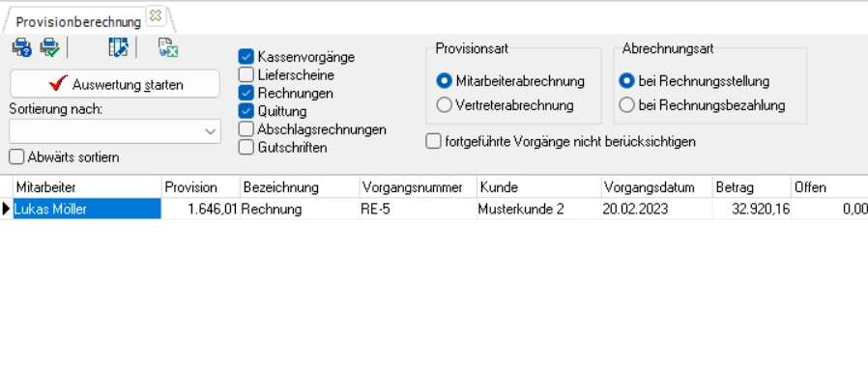Check fortgeführte Vorgänge nicht berücksichtigen

tap(433, 142)
